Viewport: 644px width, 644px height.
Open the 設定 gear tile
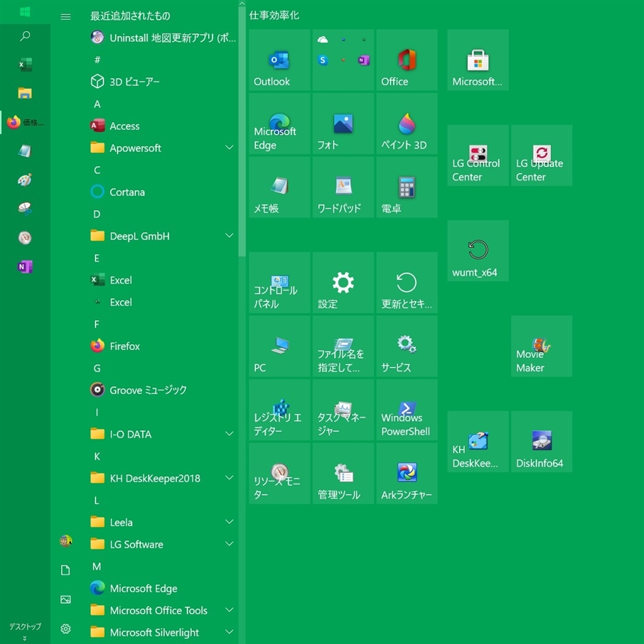(343, 282)
